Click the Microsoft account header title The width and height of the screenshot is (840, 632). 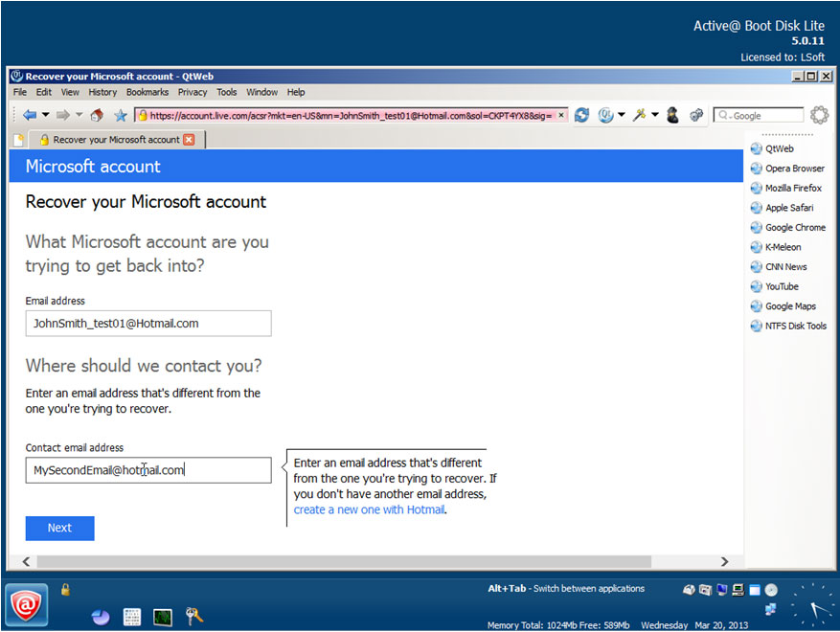(x=93, y=167)
